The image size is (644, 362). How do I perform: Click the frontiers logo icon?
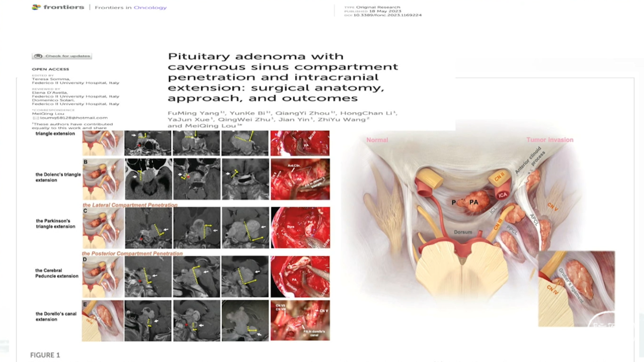(x=36, y=8)
